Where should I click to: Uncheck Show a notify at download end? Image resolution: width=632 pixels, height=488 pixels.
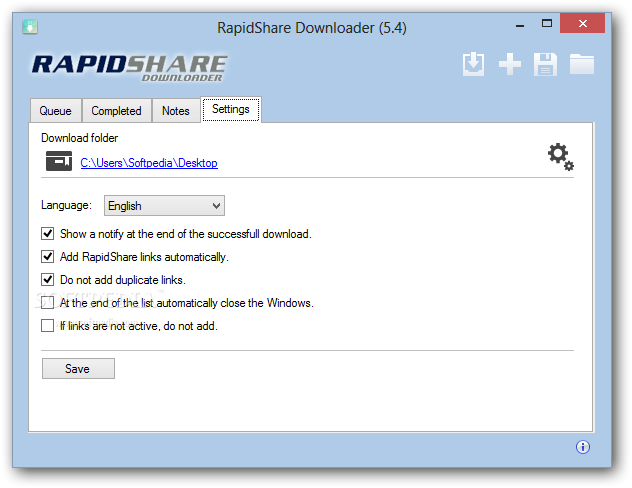pyautogui.click(x=48, y=234)
